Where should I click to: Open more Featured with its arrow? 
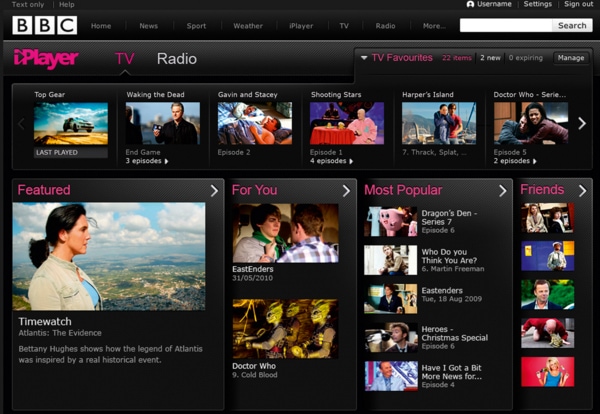point(214,191)
